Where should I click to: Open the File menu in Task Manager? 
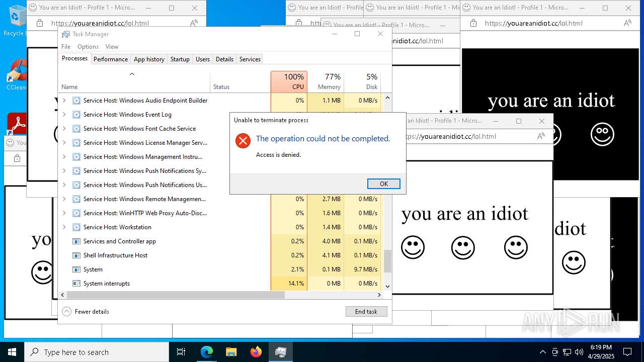click(x=66, y=46)
